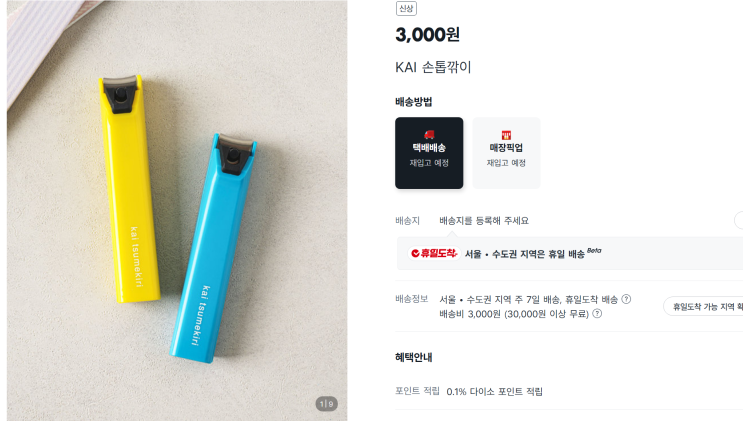
Task: Click the partially visible button beside 배송지
Action: pyautogui.click(x=738, y=220)
